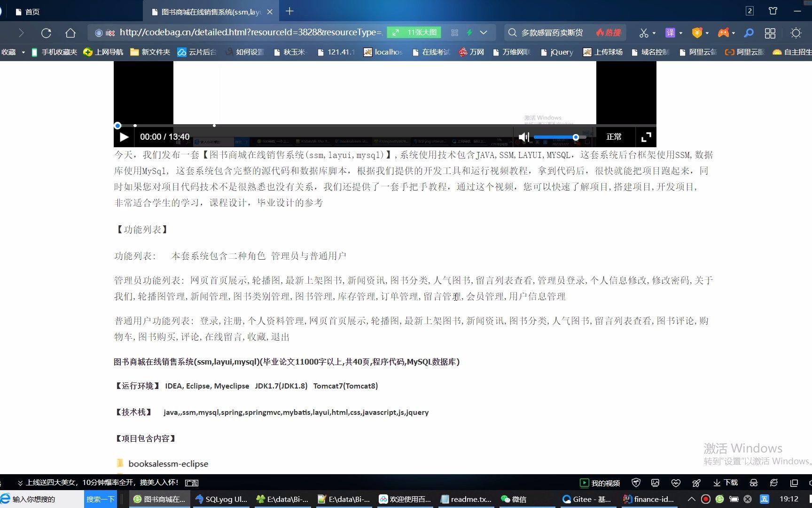812x508 pixels.
Task: Click the IE mode switch icon in status bar
Action: pyautogui.click(x=774, y=483)
